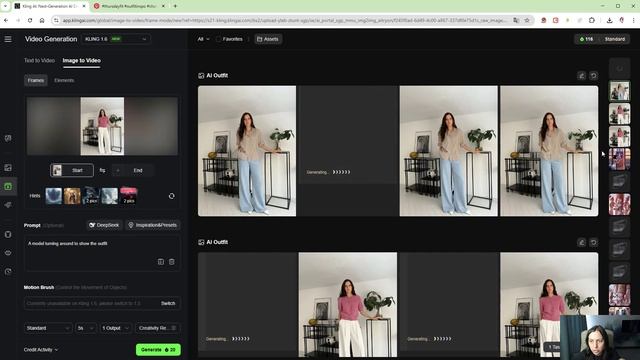Select the first hint thumbnail
The image size is (640, 360).
[x=53, y=196]
